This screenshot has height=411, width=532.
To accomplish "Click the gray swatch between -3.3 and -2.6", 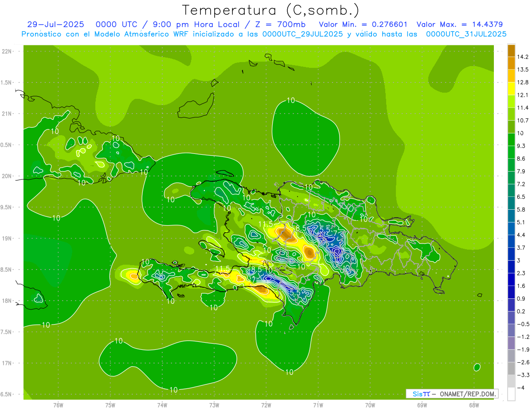I will 511,368.
